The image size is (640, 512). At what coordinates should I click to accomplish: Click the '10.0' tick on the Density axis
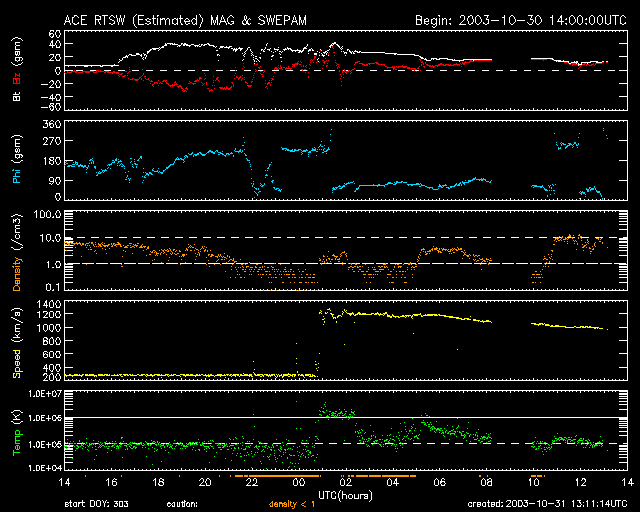(x=50, y=238)
